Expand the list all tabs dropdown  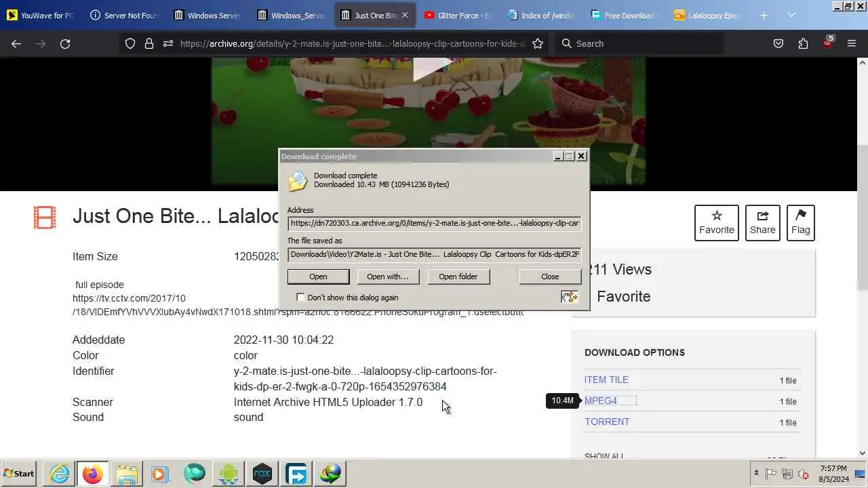[791, 15]
